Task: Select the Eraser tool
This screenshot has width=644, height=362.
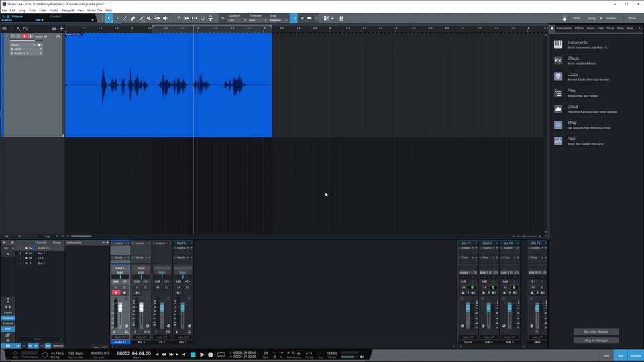Action: coord(133,18)
